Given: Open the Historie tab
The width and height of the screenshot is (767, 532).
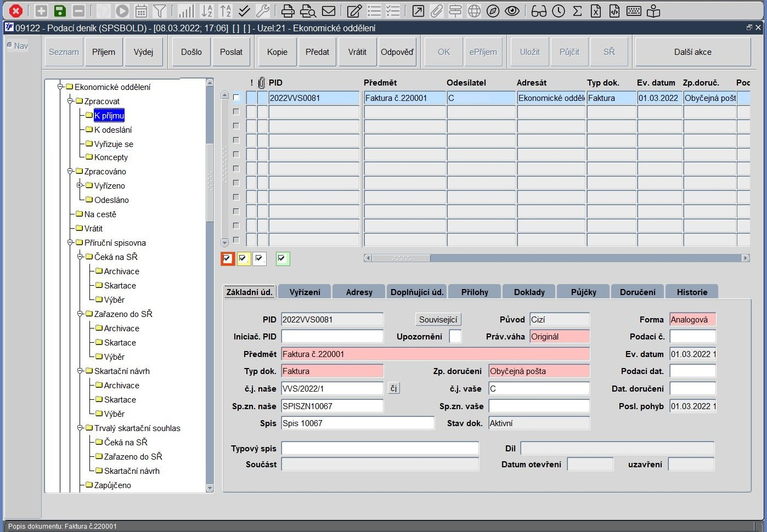Looking at the screenshot, I should (x=692, y=292).
